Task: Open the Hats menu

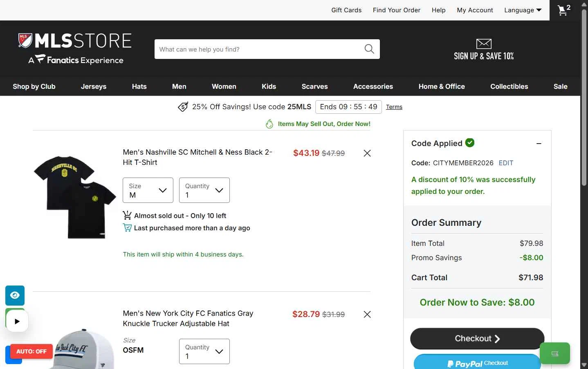Action: pyautogui.click(x=139, y=86)
